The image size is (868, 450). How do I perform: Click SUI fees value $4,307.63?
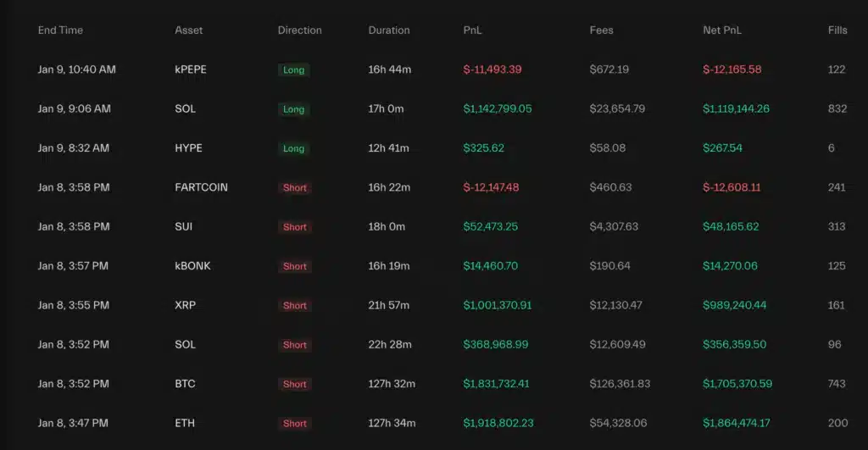coord(614,227)
